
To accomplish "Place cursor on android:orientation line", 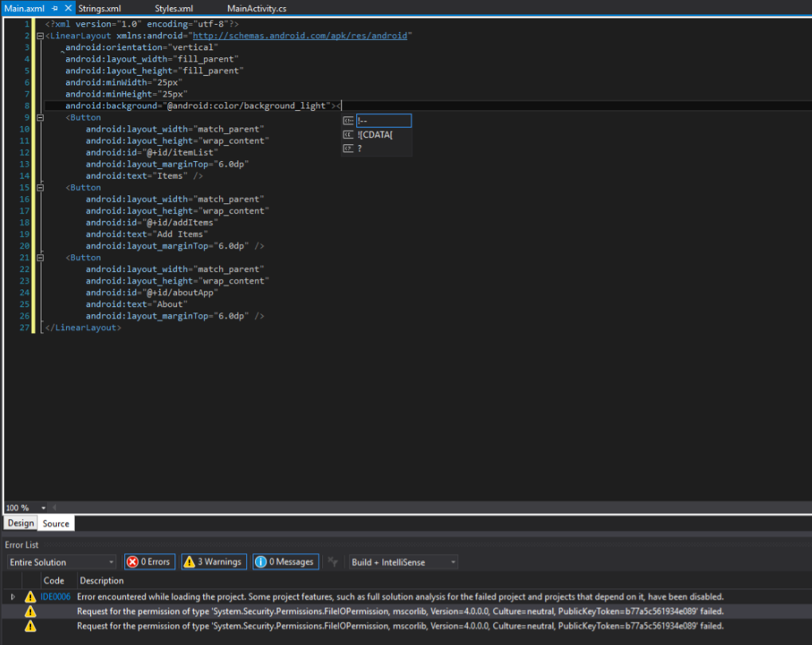I will coord(141,48).
